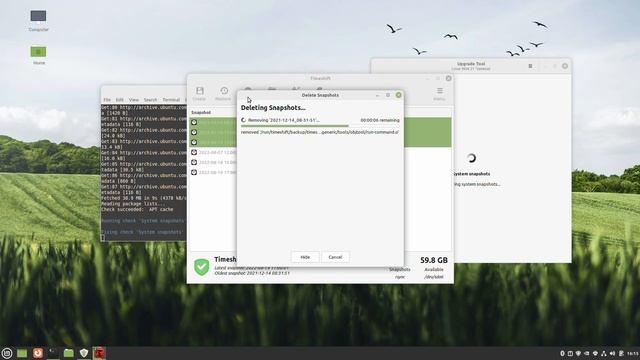Click the show desktop green icon in panel
640x360 pixels.
(x=22, y=353)
